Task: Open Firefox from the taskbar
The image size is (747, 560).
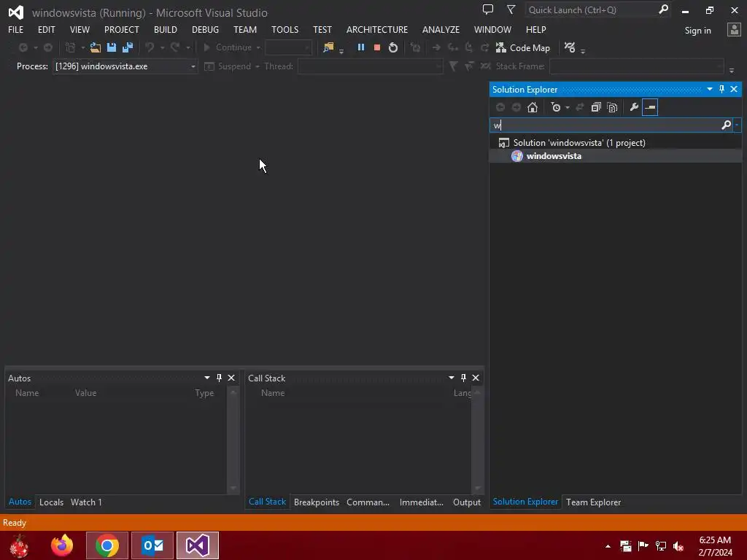Action: pyautogui.click(x=63, y=545)
